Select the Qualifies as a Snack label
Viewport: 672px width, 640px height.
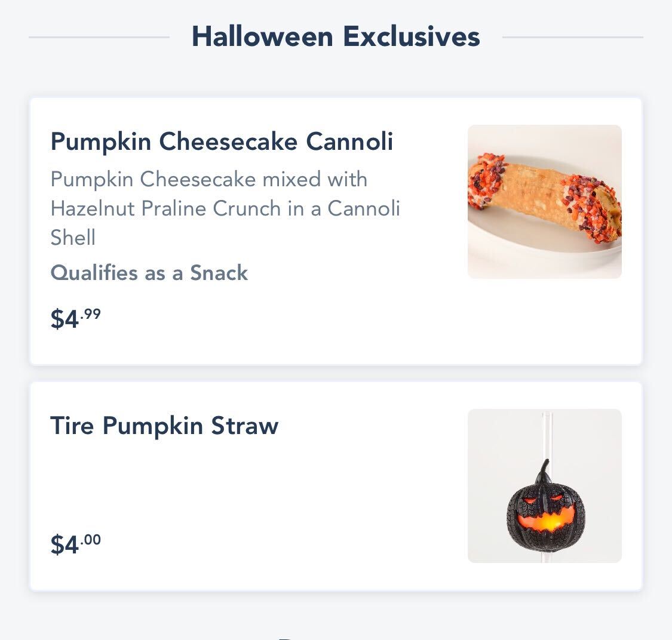click(x=149, y=273)
